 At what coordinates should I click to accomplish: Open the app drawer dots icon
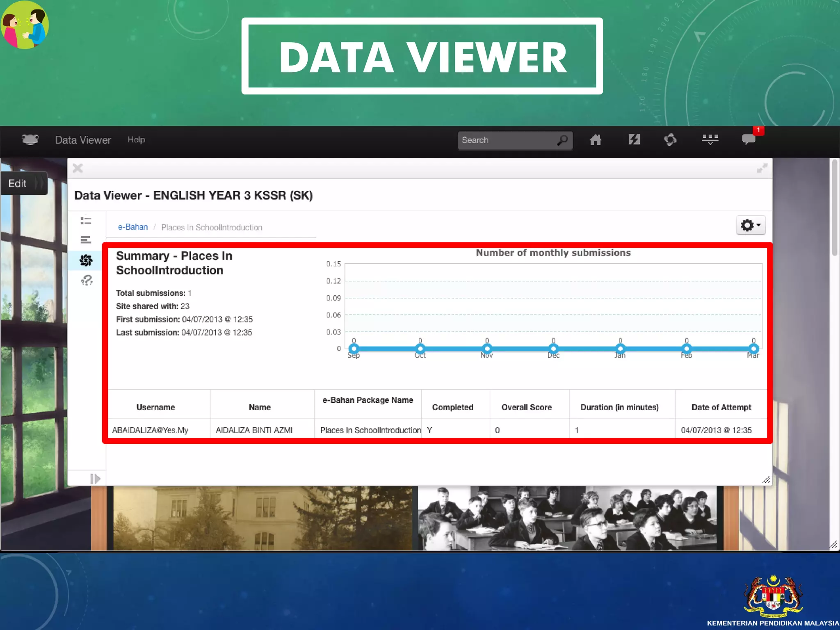coord(710,139)
